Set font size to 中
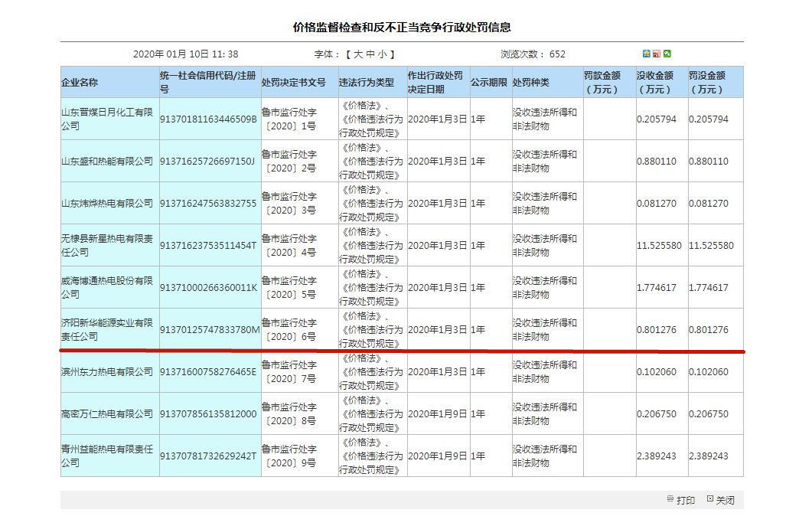812x526 pixels. (370, 54)
